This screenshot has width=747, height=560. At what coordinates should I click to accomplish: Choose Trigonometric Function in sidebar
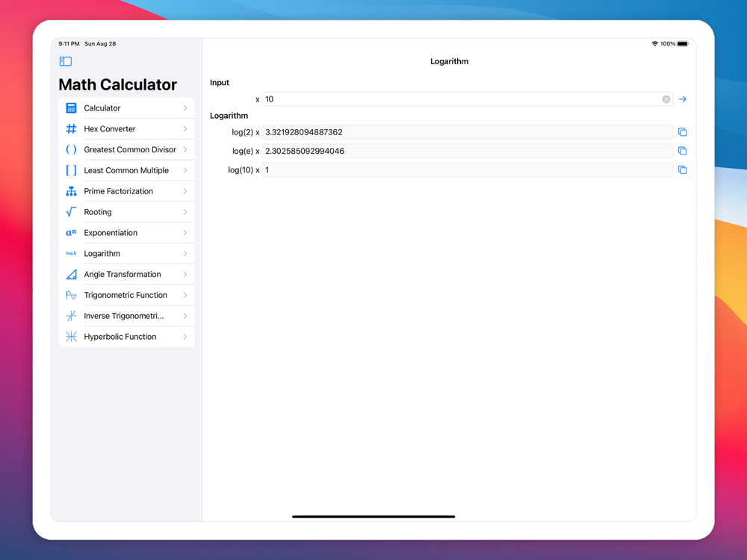(127, 295)
